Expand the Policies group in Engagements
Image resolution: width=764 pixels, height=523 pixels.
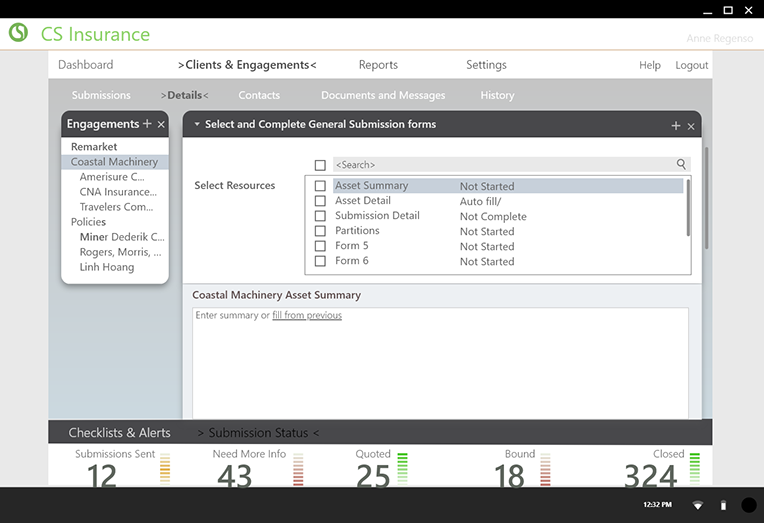[88, 222]
